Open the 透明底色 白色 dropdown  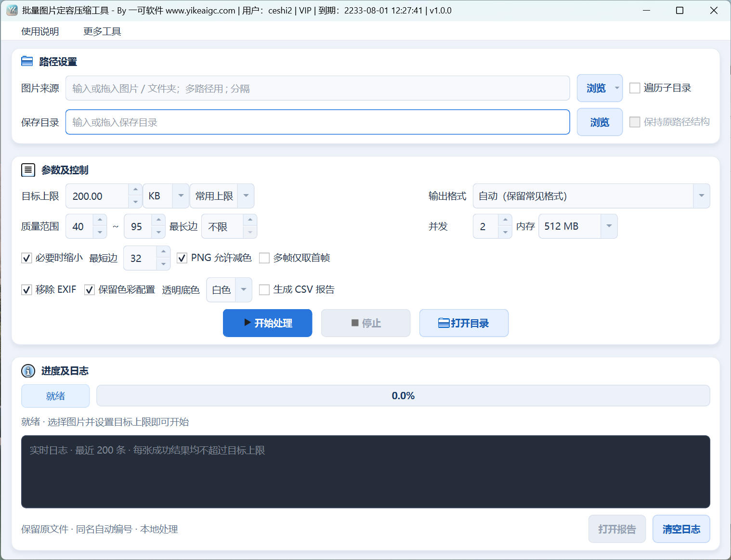[x=229, y=290]
